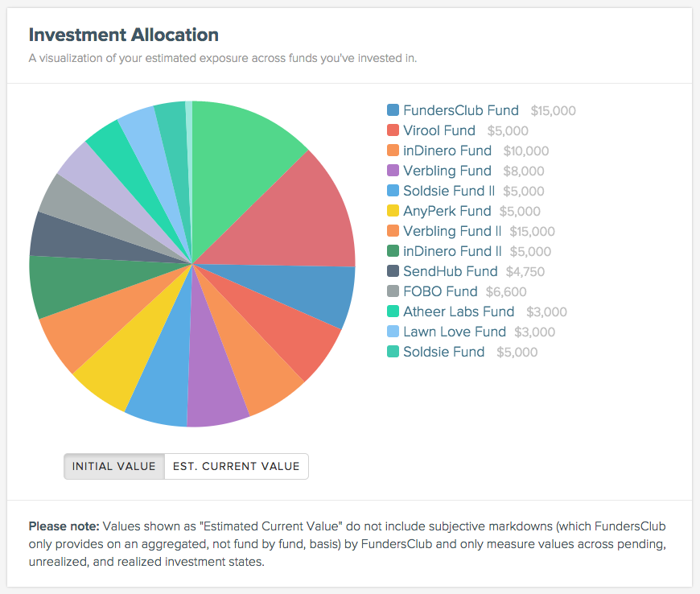Viewport: 700px width, 594px height.
Task: Click the FundersClub Fund blue legend square
Action: tap(393, 110)
